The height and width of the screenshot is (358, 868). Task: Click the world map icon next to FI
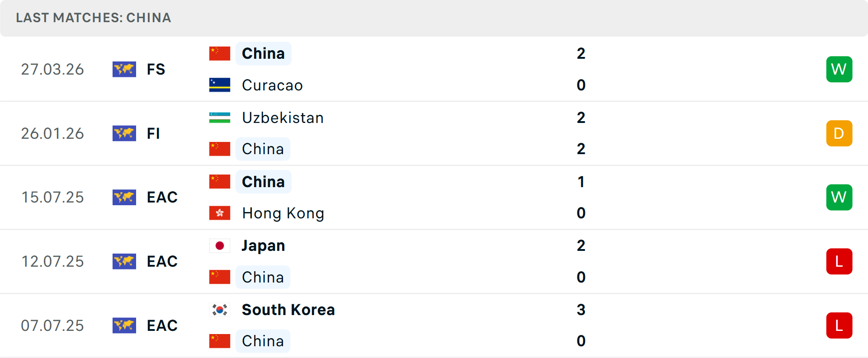124,133
